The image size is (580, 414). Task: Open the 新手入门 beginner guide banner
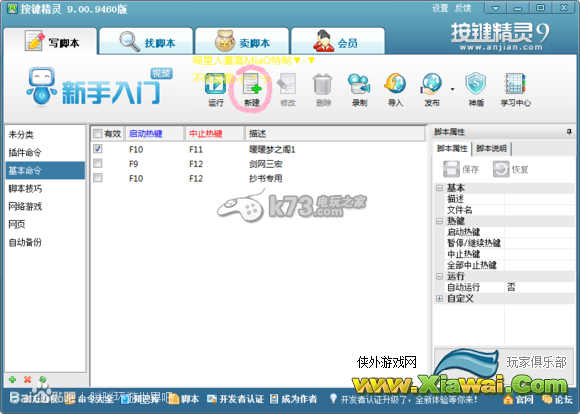coord(94,87)
